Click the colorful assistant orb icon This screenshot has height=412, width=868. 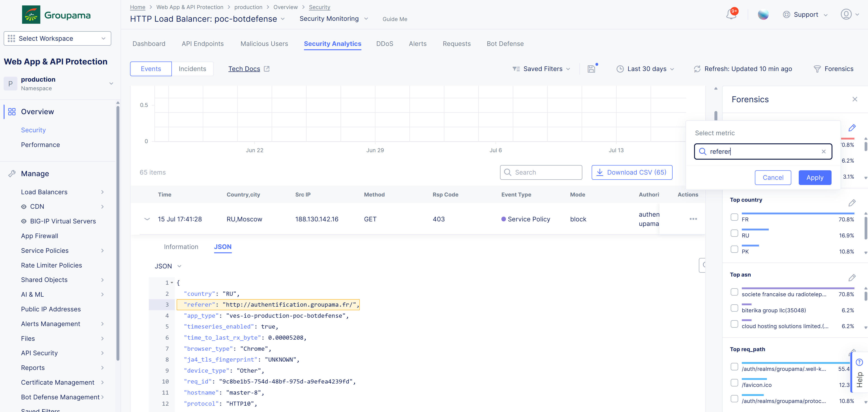pyautogui.click(x=763, y=14)
